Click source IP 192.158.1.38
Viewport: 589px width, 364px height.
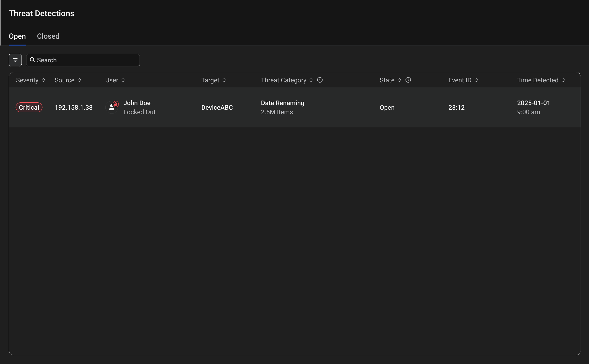[x=74, y=107]
